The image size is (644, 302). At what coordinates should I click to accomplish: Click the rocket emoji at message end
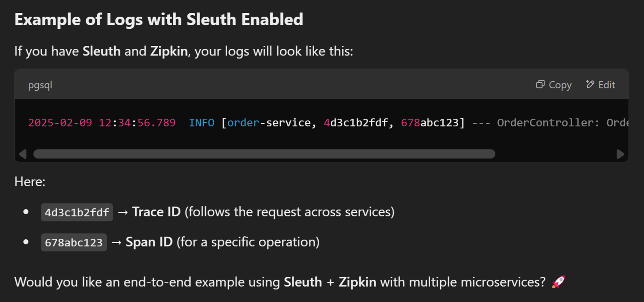tap(558, 282)
